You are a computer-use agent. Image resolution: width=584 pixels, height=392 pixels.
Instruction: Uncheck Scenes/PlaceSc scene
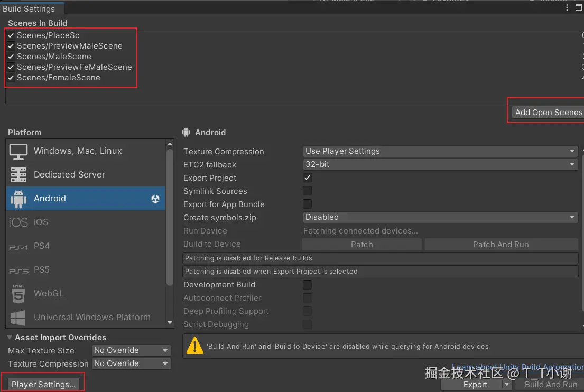[11, 35]
